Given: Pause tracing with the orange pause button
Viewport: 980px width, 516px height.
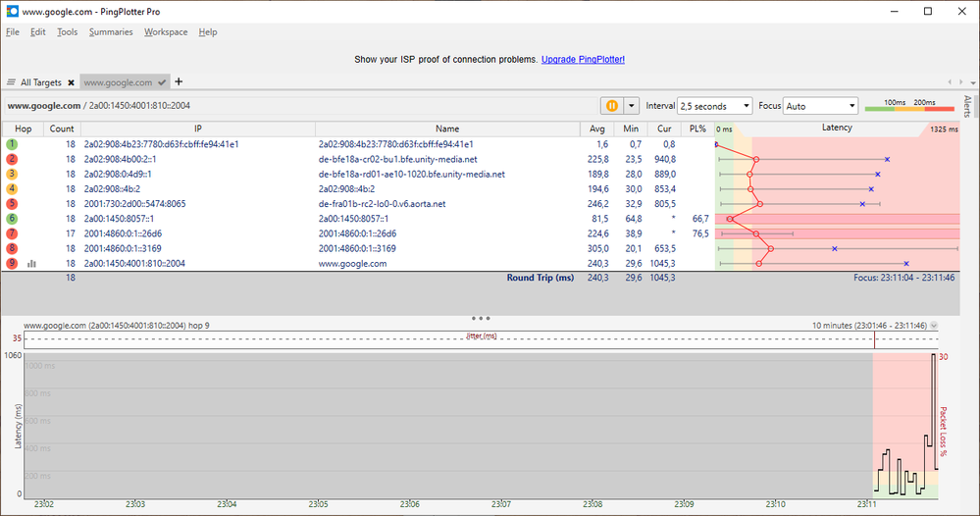Looking at the screenshot, I should [612, 106].
